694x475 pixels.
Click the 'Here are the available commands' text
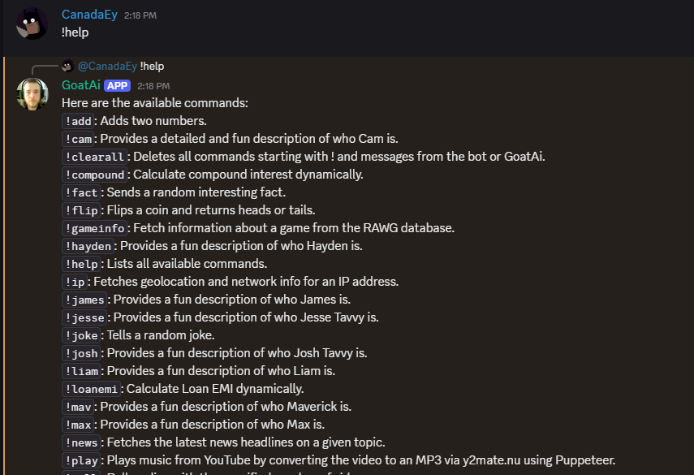tap(155, 103)
